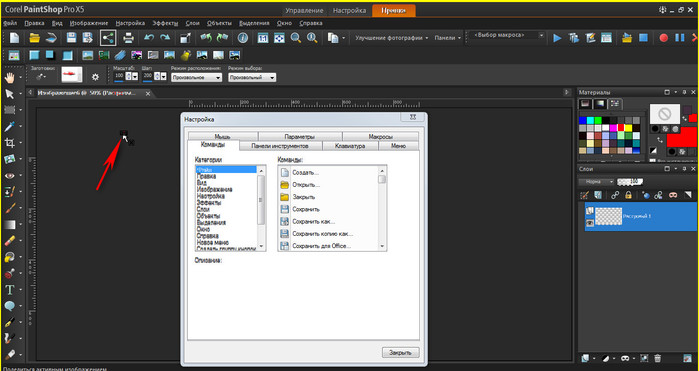The width and height of the screenshot is (699, 371).
Task: Click the scanner import icon
Action: click(x=51, y=38)
